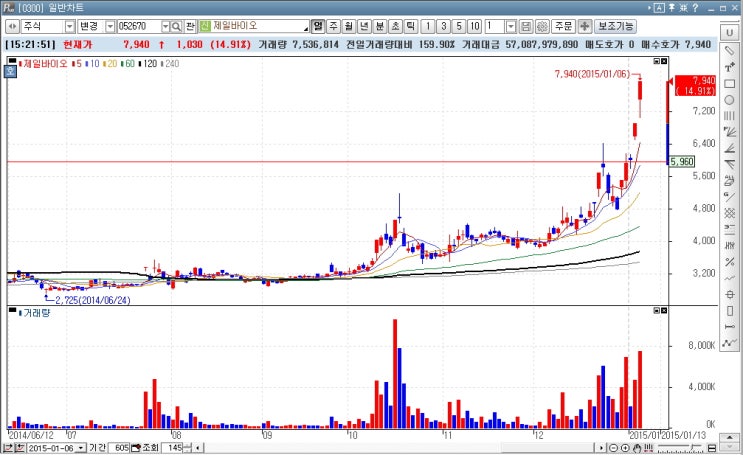Click the drawing toolbar scroll down arrow
The image size is (743, 455).
click(730, 448)
